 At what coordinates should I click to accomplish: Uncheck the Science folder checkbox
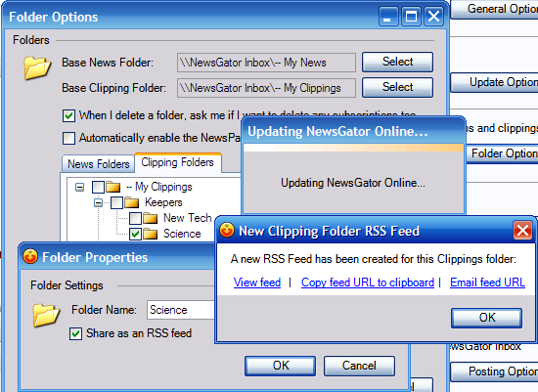tap(135, 234)
